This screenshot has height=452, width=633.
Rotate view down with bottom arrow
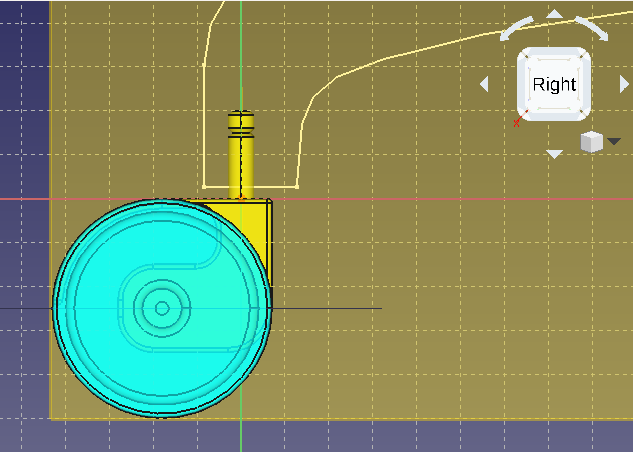[554, 154]
